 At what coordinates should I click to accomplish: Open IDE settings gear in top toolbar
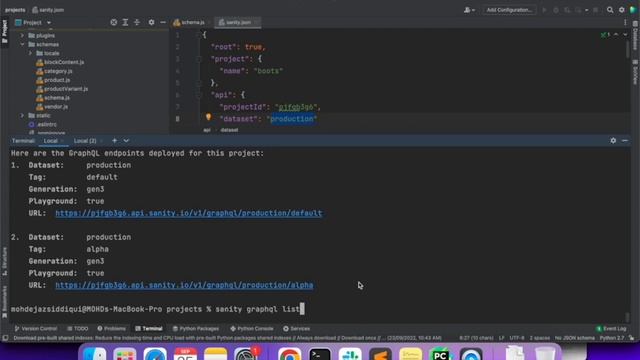[x=622, y=10]
